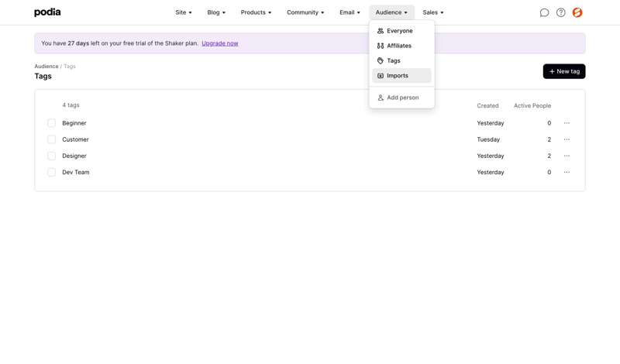Open the chat messages icon
The width and height of the screenshot is (620, 364).
coord(544,12)
